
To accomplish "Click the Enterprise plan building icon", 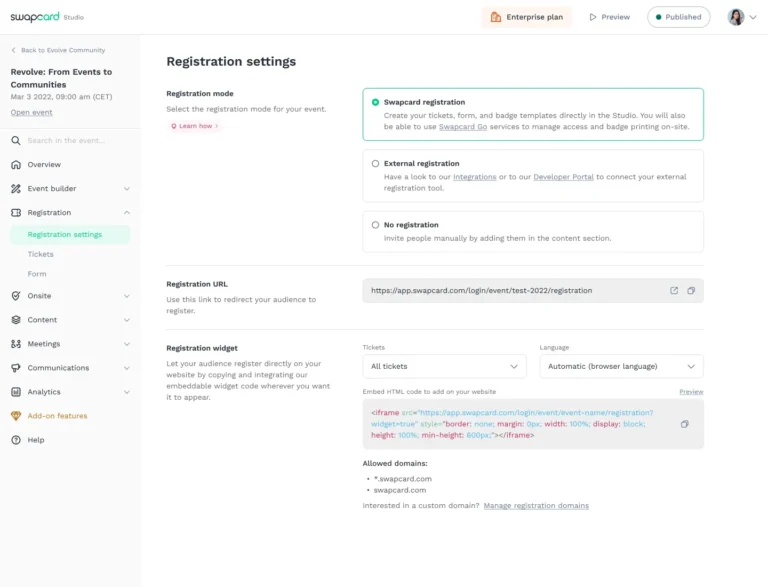I will (496, 17).
